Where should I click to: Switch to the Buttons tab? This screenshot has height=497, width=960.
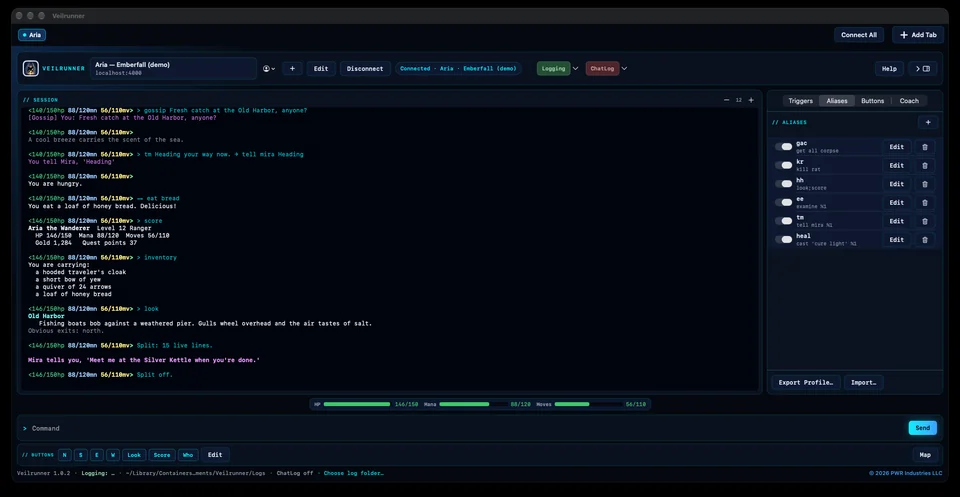click(x=872, y=101)
